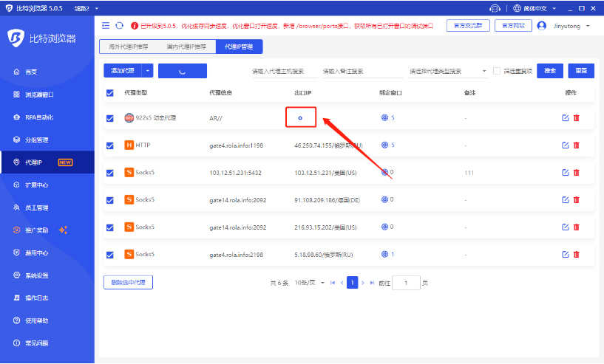This screenshot has width=604, height=364.
Task: Go to the last page arrow
Action: click(372, 283)
